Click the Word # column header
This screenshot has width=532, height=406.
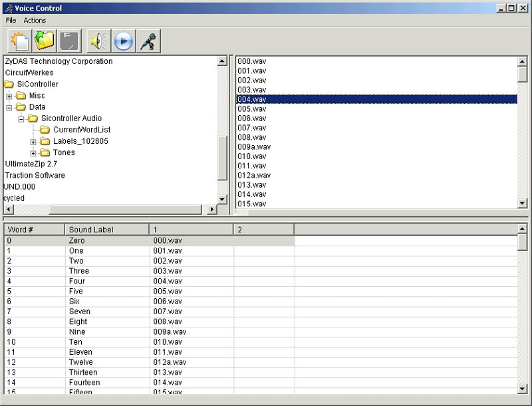33,230
